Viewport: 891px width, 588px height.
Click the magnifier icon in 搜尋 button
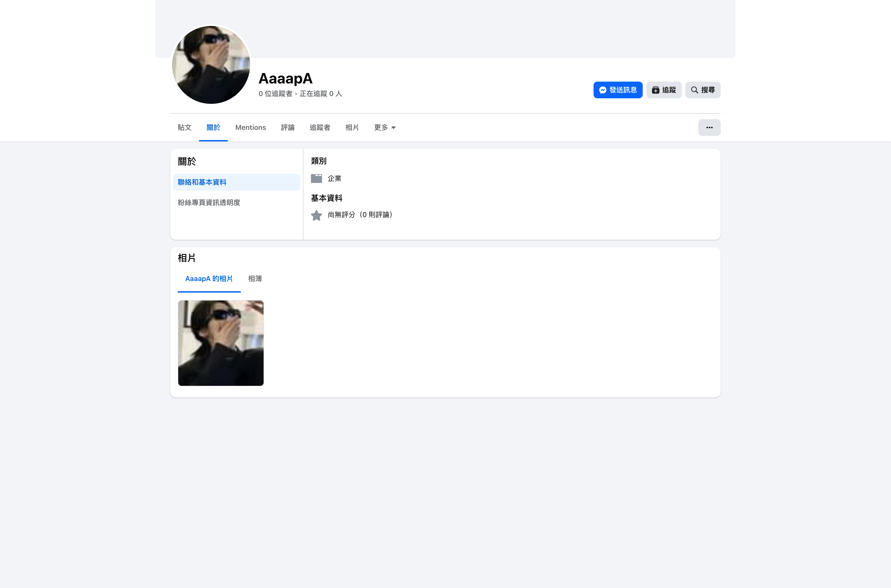(694, 90)
